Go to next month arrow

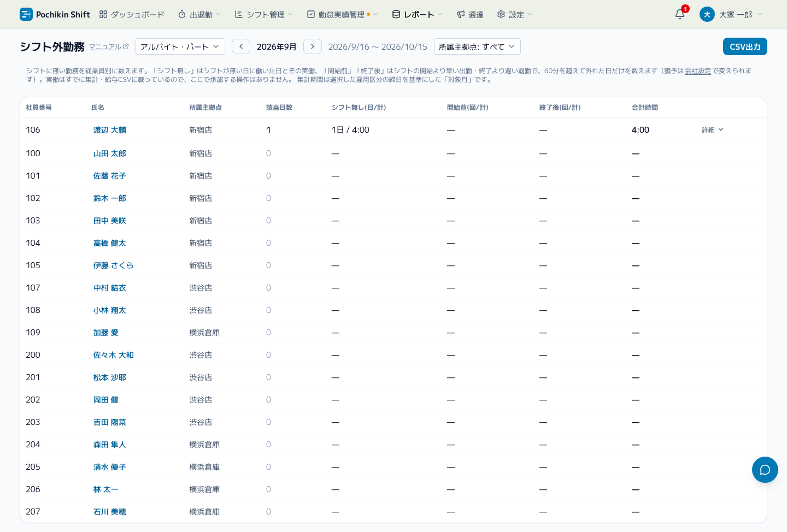coord(313,46)
